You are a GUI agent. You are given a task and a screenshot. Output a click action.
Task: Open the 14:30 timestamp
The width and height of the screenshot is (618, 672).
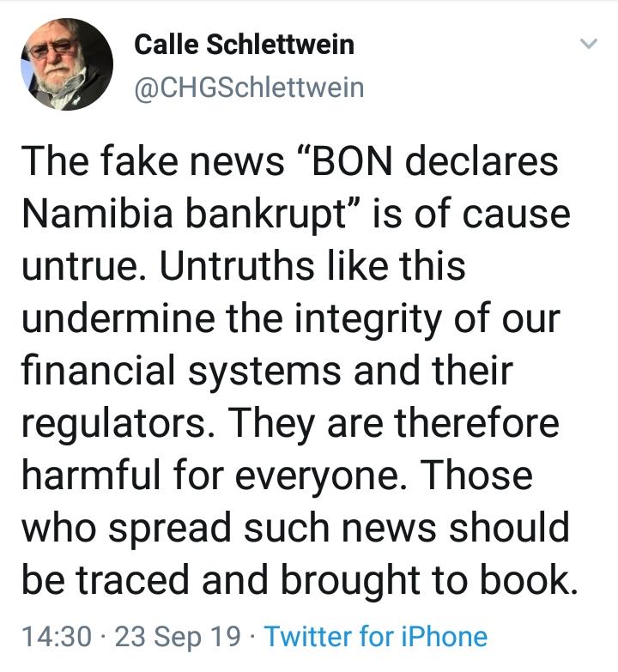coord(57,637)
